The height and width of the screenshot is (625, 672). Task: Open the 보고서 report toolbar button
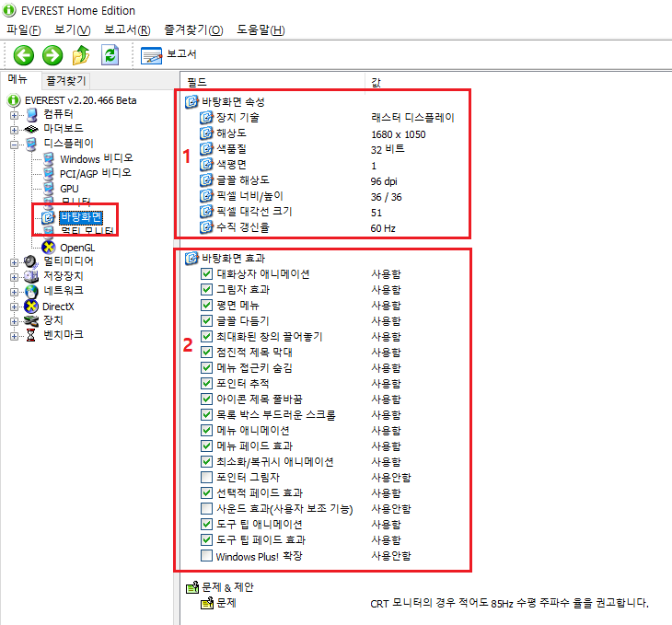pos(168,55)
